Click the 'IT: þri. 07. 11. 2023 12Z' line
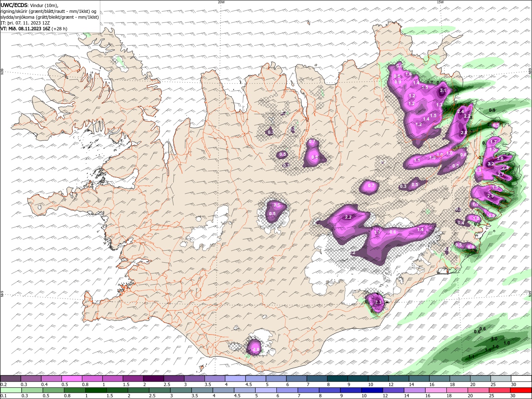The height and width of the screenshot is (399, 532). click(x=25, y=23)
